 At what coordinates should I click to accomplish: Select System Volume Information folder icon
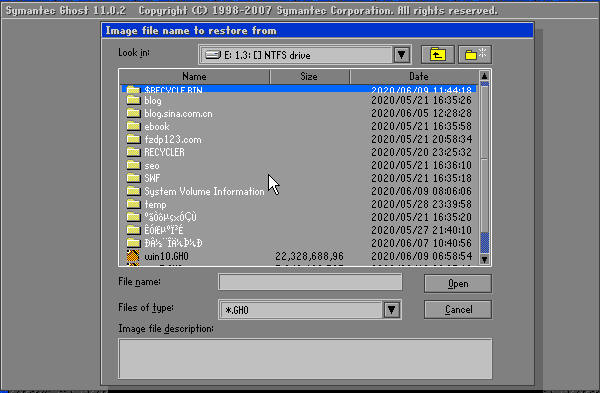tap(133, 191)
